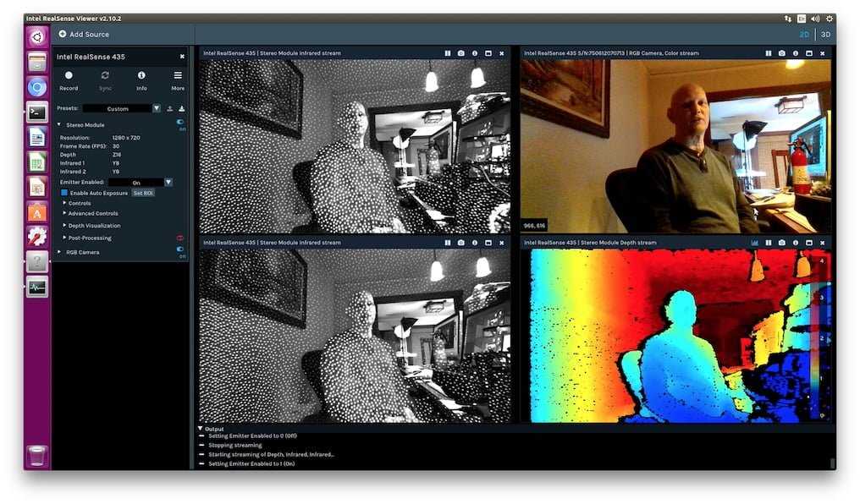The image size is (860, 504).
Task: Take snapshot of top infrared stream
Action: (x=460, y=53)
